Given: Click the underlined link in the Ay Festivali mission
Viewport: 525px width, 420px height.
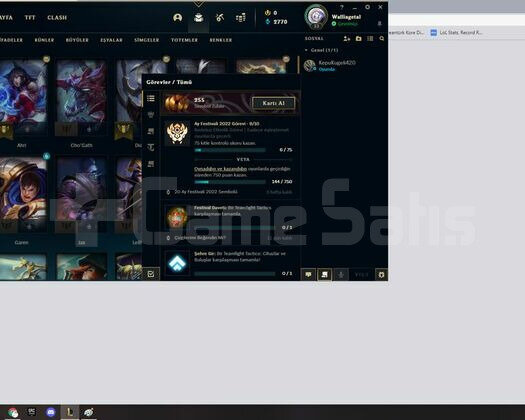Looking at the screenshot, I should click(220, 169).
